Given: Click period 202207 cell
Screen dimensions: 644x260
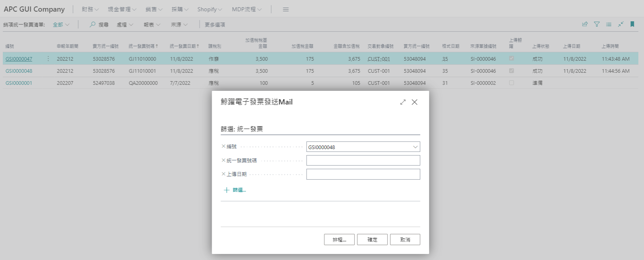Looking at the screenshot, I should click(65, 83).
